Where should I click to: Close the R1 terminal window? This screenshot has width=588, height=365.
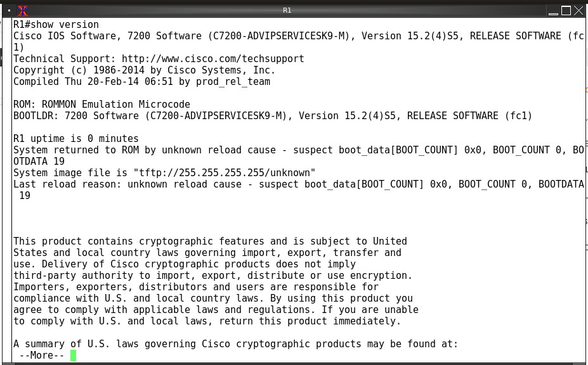pos(578,11)
